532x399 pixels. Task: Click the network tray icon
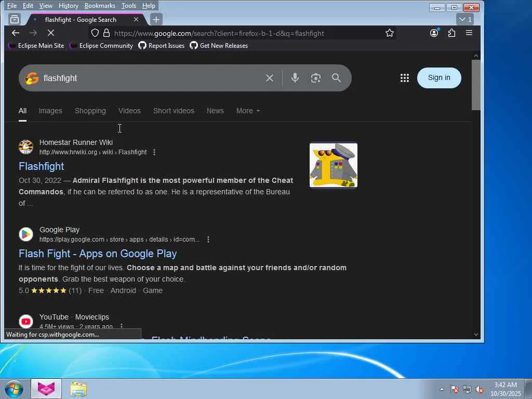(x=467, y=390)
